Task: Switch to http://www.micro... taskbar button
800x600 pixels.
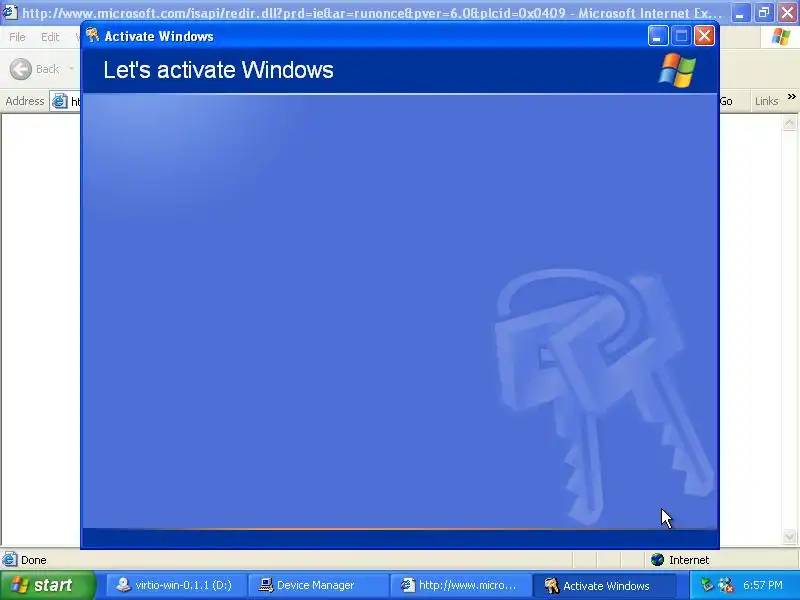Action: (460, 585)
